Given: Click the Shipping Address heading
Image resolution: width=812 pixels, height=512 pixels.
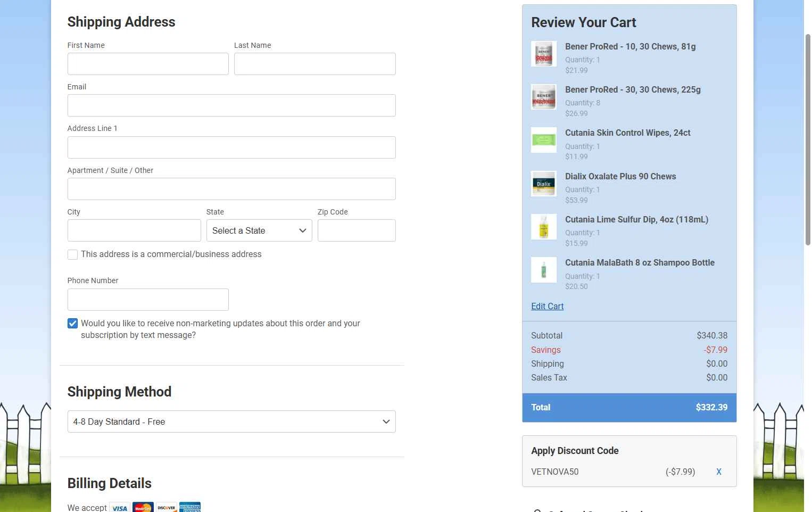Looking at the screenshot, I should tap(121, 22).
